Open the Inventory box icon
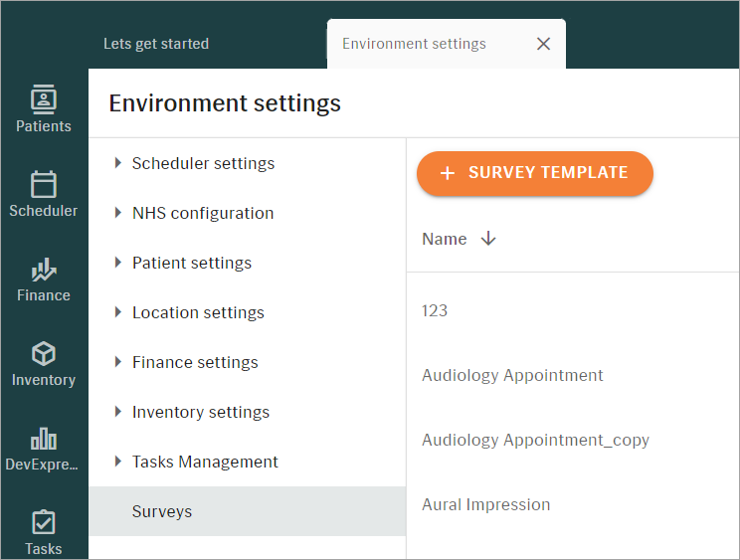The height and width of the screenshot is (560, 740). pyautogui.click(x=44, y=354)
